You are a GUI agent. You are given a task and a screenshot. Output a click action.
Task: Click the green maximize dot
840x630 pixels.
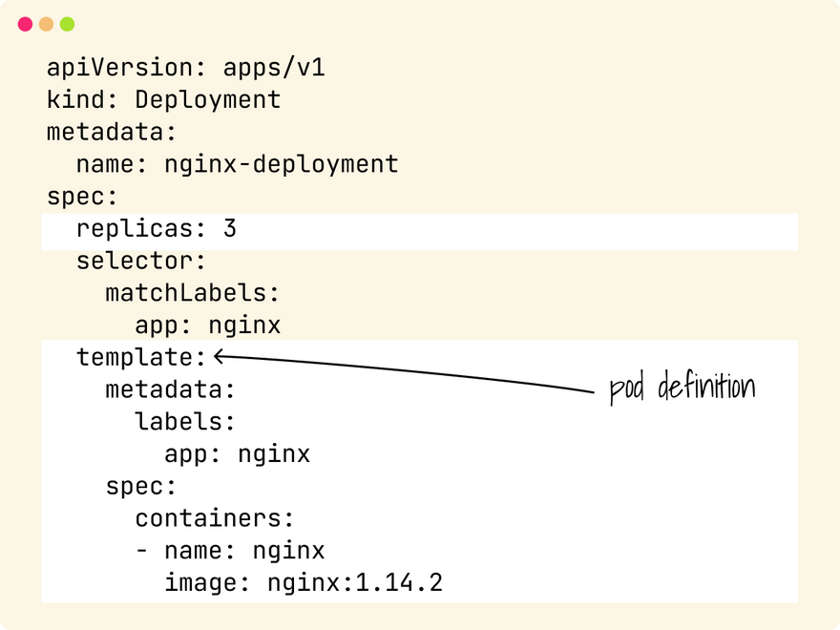pos(67,25)
